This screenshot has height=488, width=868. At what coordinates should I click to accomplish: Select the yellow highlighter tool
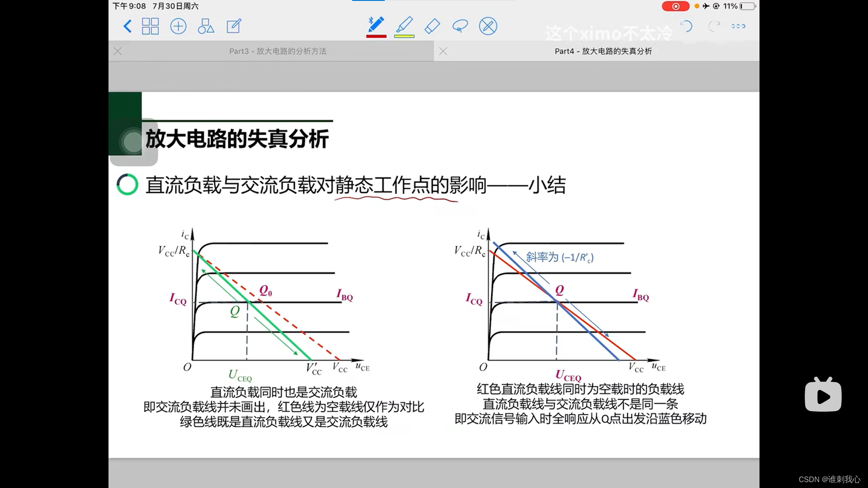404,24
